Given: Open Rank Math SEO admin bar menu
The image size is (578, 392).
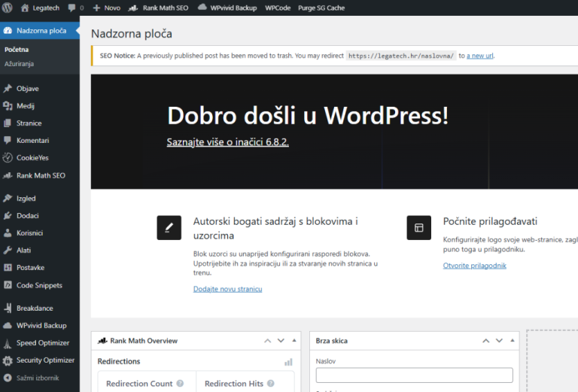Looking at the screenshot, I should [x=158, y=8].
